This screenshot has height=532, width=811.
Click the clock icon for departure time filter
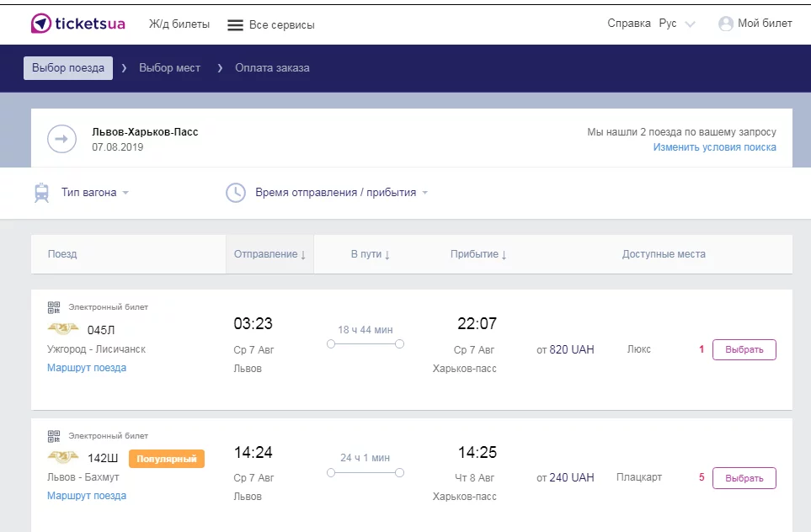[235, 193]
